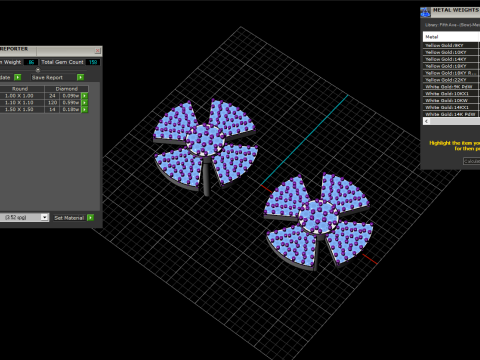
Task: Close the Gem Reporter panel
Action: pyautogui.click(x=97, y=51)
